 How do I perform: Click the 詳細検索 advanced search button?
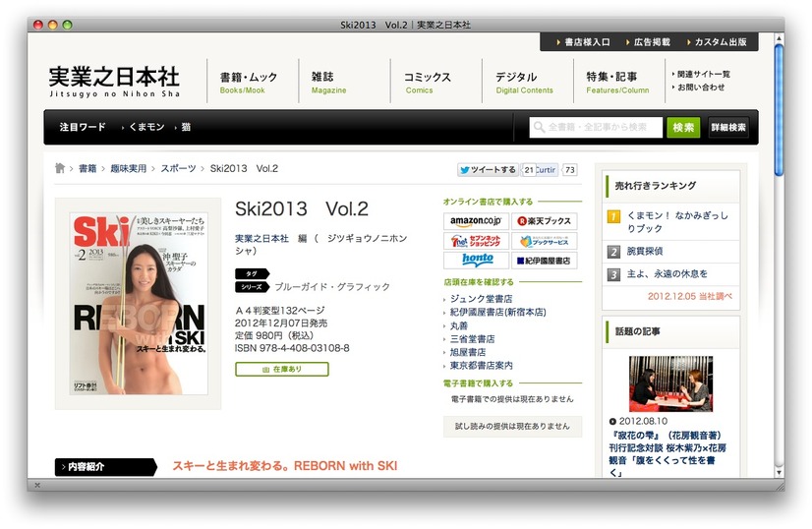pos(728,127)
